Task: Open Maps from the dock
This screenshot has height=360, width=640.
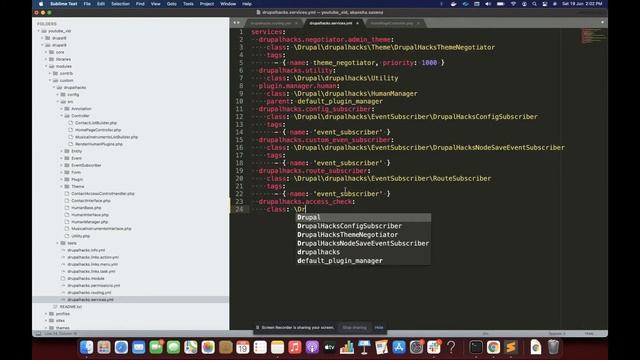Action: [x=191, y=347]
